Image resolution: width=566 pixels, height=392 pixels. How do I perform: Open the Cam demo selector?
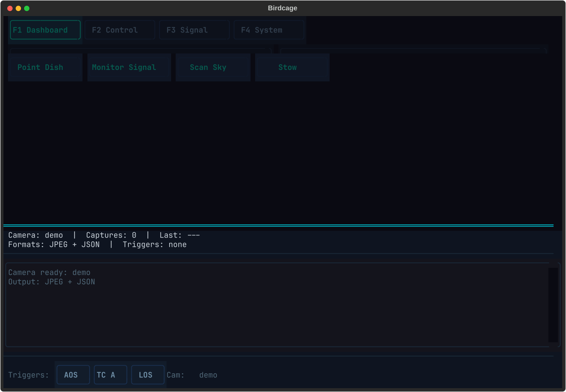(208, 375)
